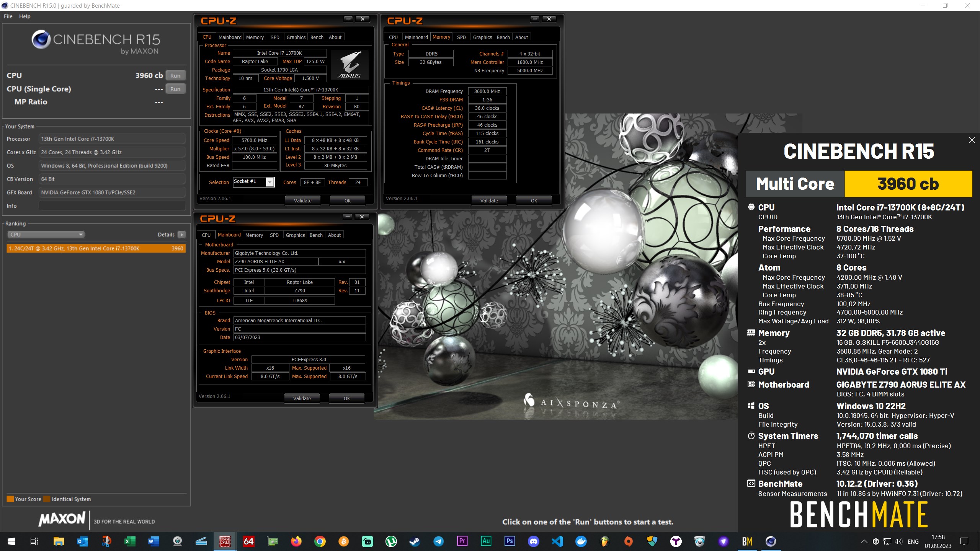Viewport: 980px width, 551px height.
Task: Open Graphics tab in the CPU-Z Memory window
Action: point(482,37)
